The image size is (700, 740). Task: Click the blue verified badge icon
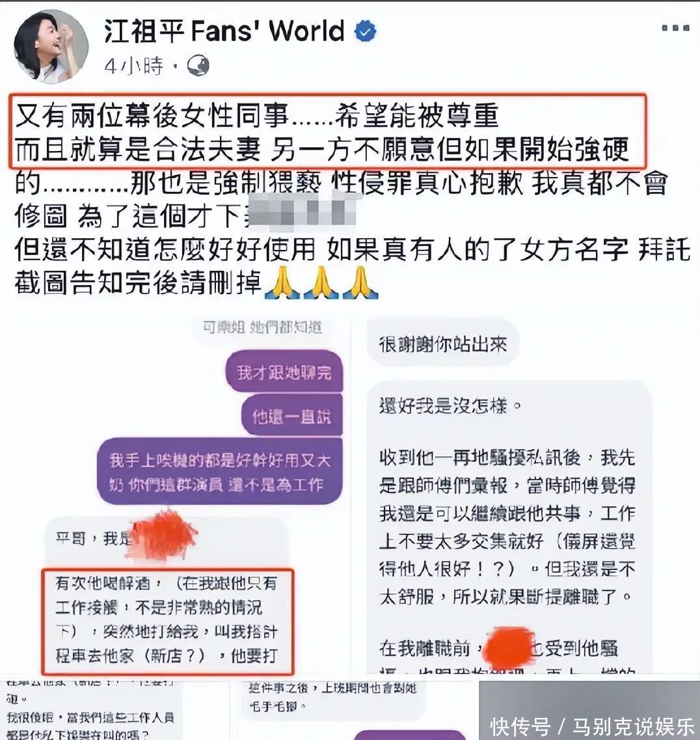tap(365, 32)
